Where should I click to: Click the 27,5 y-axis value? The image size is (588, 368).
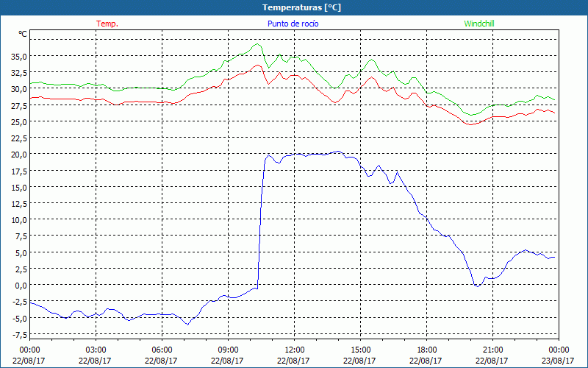[x=20, y=105]
